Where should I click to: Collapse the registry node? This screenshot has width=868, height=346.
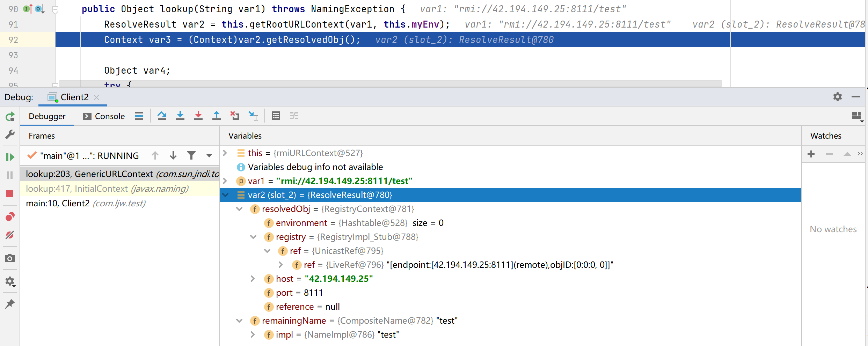(253, 237)
